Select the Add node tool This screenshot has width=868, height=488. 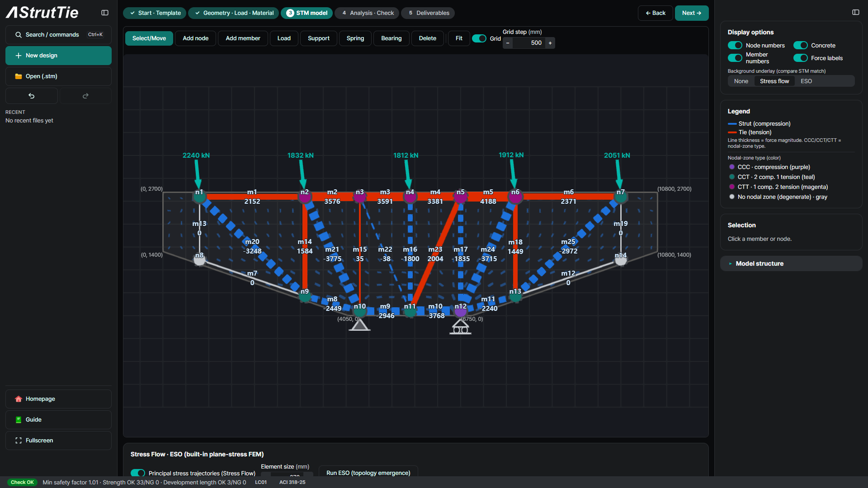(195, 38)
